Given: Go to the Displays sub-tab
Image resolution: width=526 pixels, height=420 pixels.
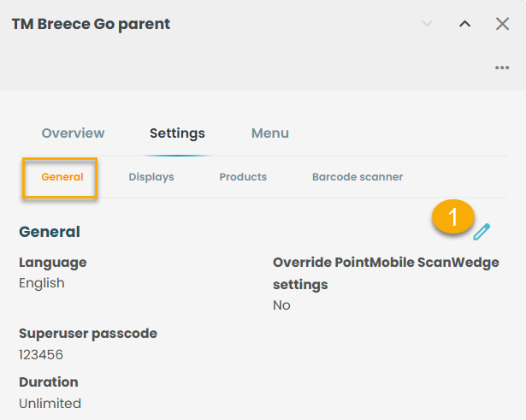Looking at the screenshot, I should (151, 177).
